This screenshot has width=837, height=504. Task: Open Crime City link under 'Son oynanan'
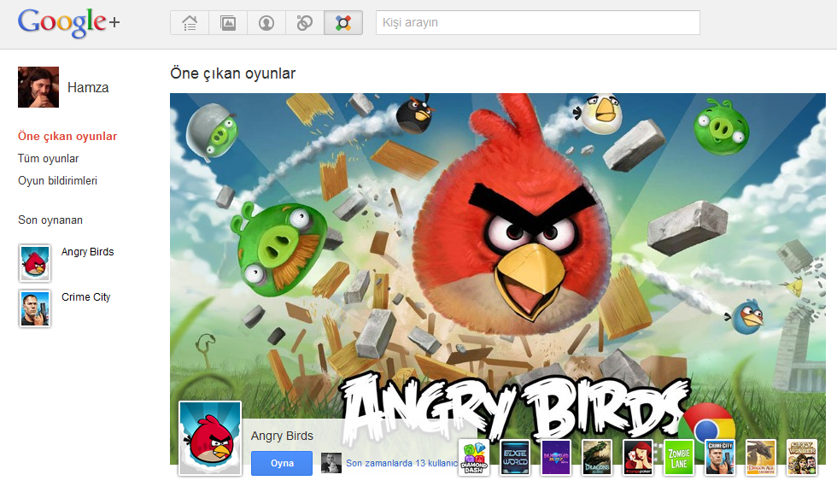(86, 297)
